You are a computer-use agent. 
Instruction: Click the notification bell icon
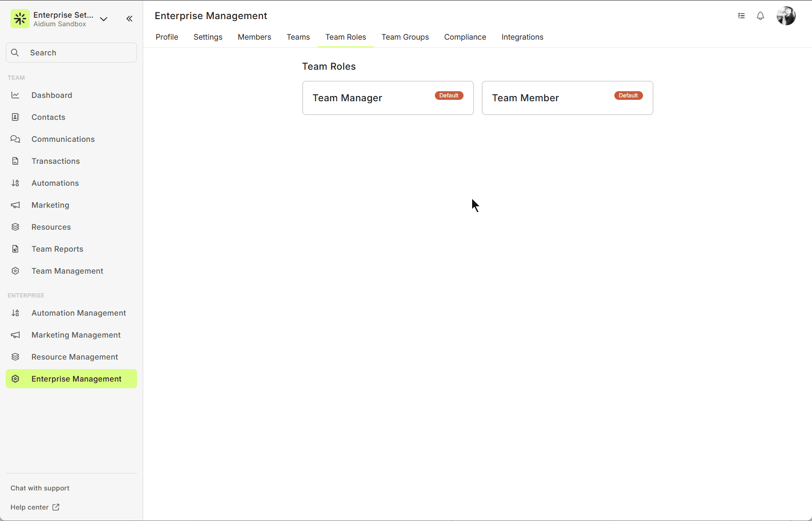pyautogui.click(x=760, y=16)
